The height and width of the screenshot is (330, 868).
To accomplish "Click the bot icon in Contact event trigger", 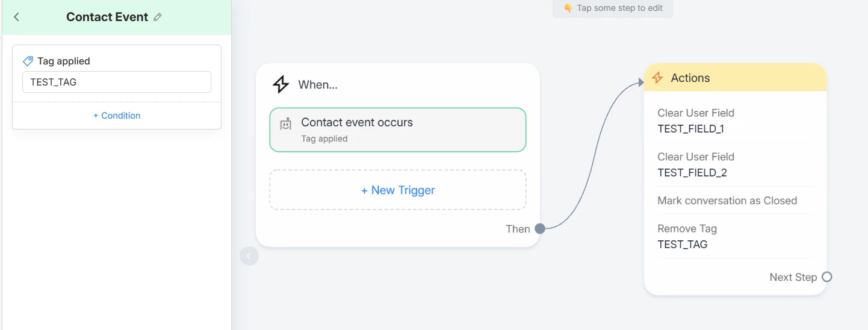I will click(x=286, y=125).
